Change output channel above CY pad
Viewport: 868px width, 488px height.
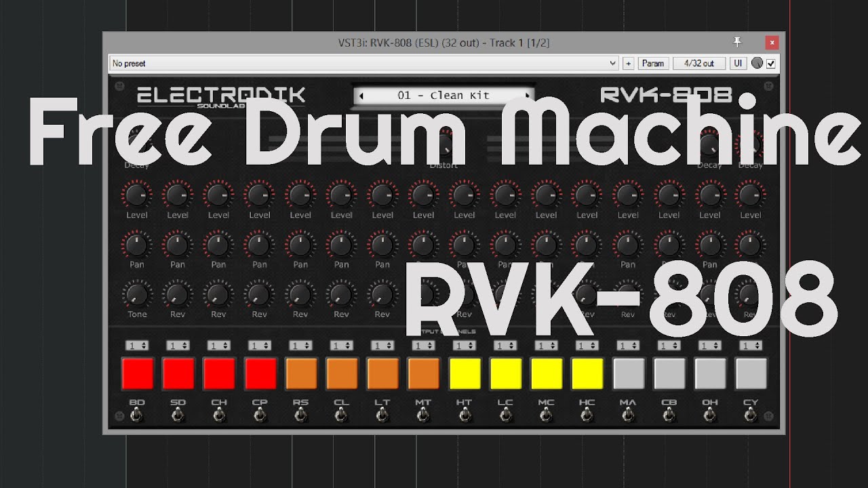751,345
